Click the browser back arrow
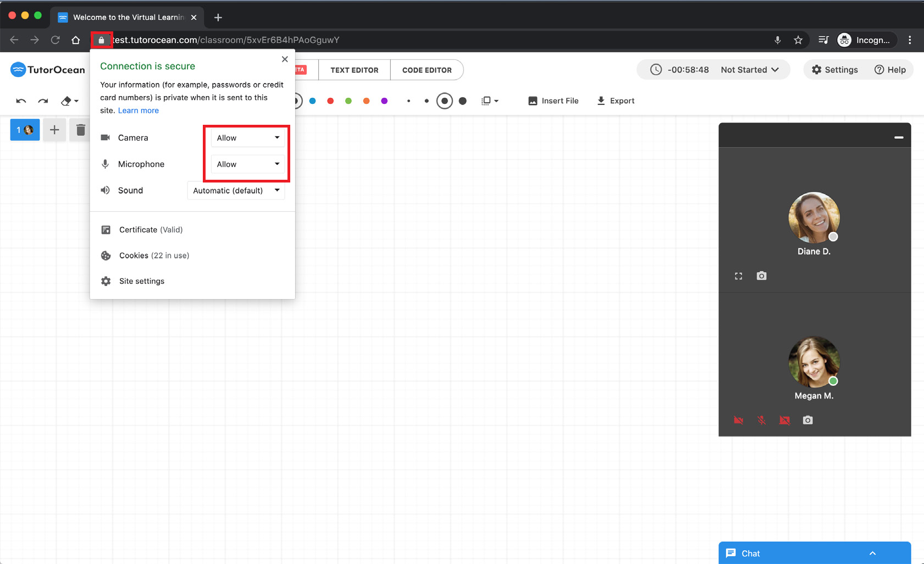This screenshot has width=924, height=564. [14, 40]
